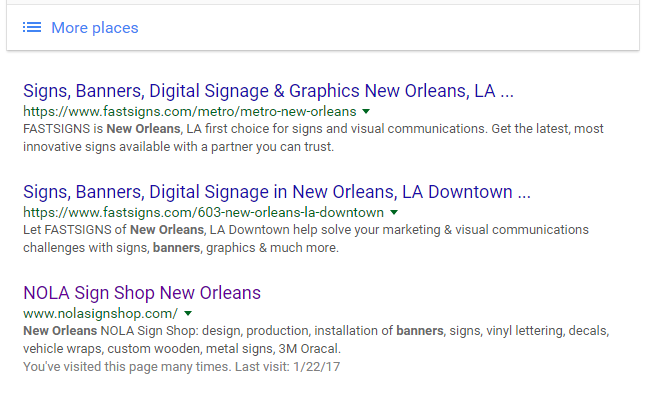Click the fastsigns.com/603-new-orleans-la-downtown URL
The image size is (651, 393).
coord(203,212)
